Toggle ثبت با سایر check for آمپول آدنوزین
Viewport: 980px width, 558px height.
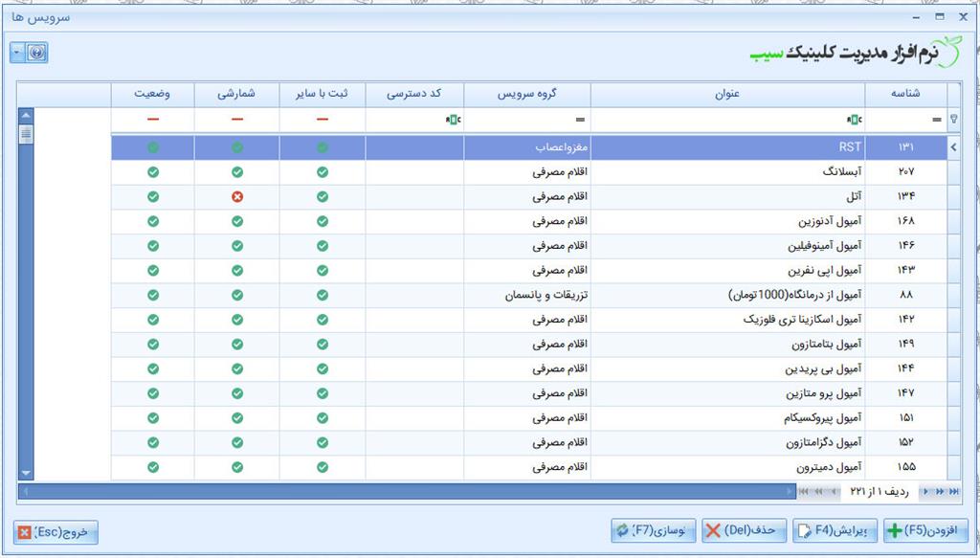(322, 222)
